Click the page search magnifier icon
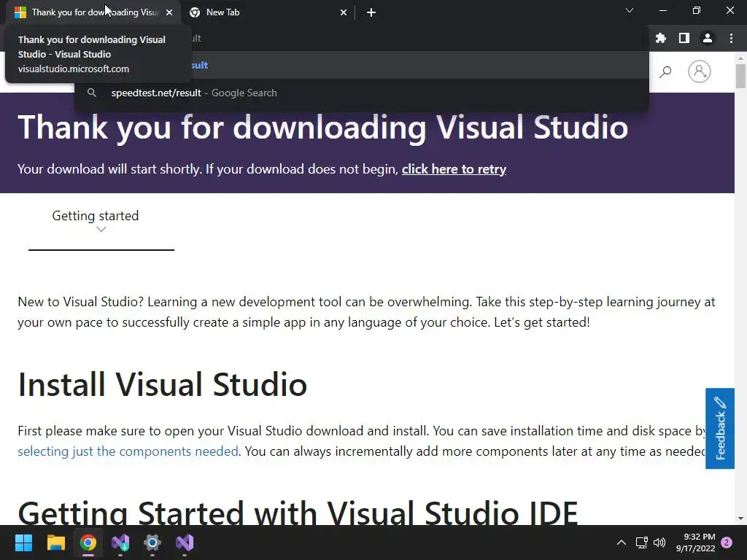 (665, 72)
